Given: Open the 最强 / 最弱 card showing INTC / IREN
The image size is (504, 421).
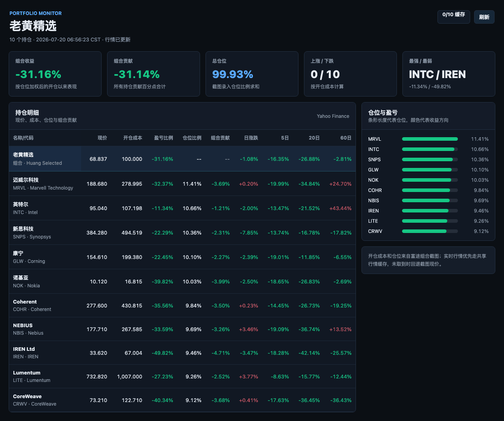Looking at the screenshot, I should (449, 74).
